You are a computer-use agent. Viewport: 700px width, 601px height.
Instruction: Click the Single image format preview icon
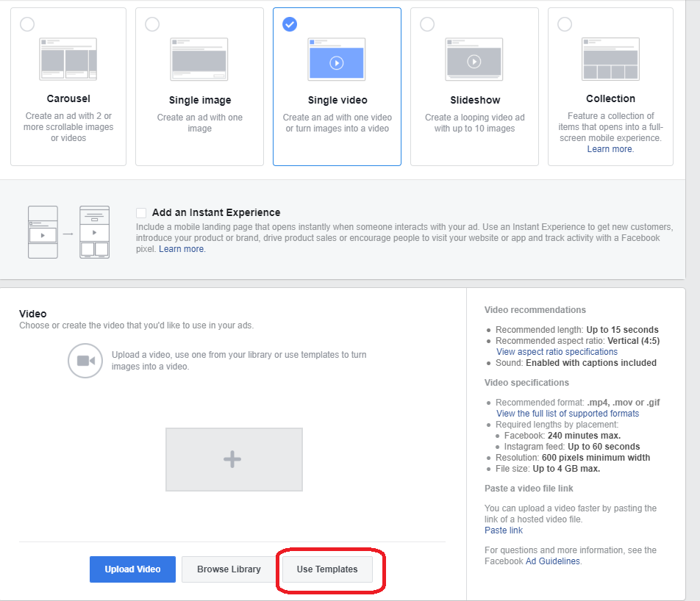[x=199, y=59]
